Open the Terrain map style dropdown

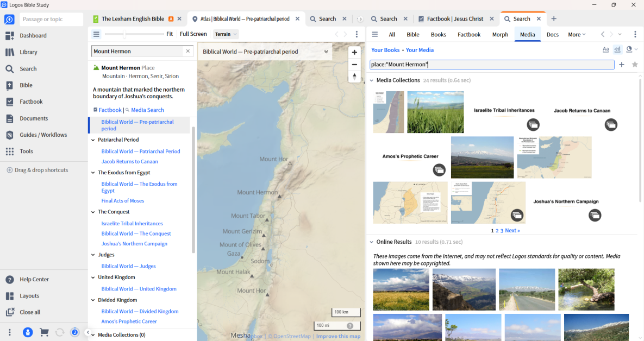coord(226,34)
